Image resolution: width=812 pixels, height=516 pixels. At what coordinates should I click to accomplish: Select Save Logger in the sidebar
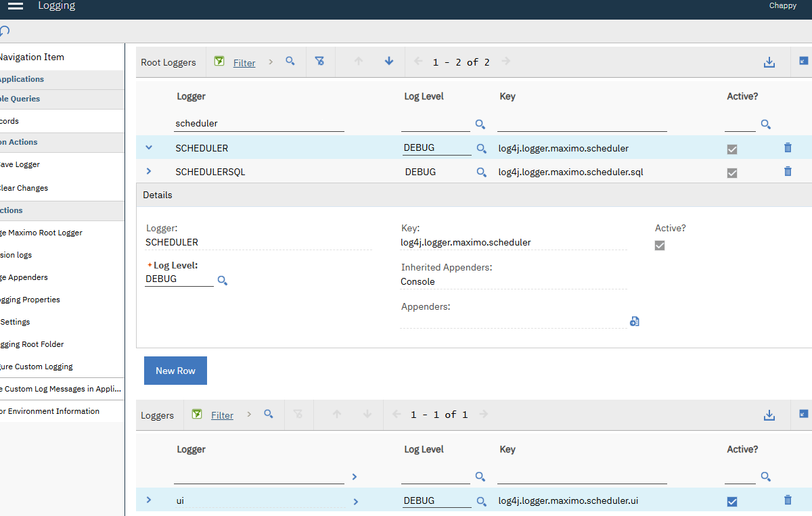click(x=20, y=164)
